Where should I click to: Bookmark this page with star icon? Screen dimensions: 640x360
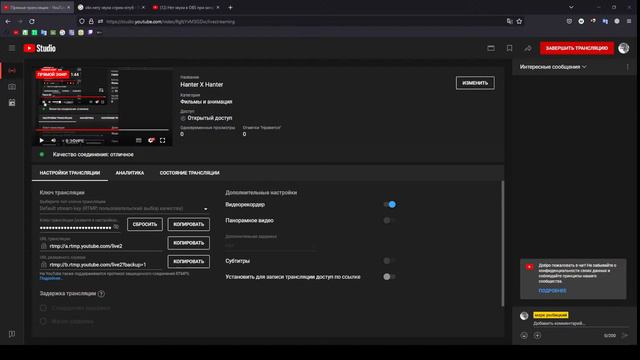[519, 21]
